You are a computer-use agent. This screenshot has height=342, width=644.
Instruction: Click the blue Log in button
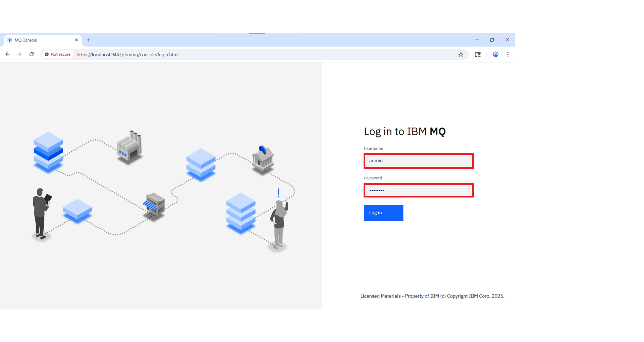[383, 213]
